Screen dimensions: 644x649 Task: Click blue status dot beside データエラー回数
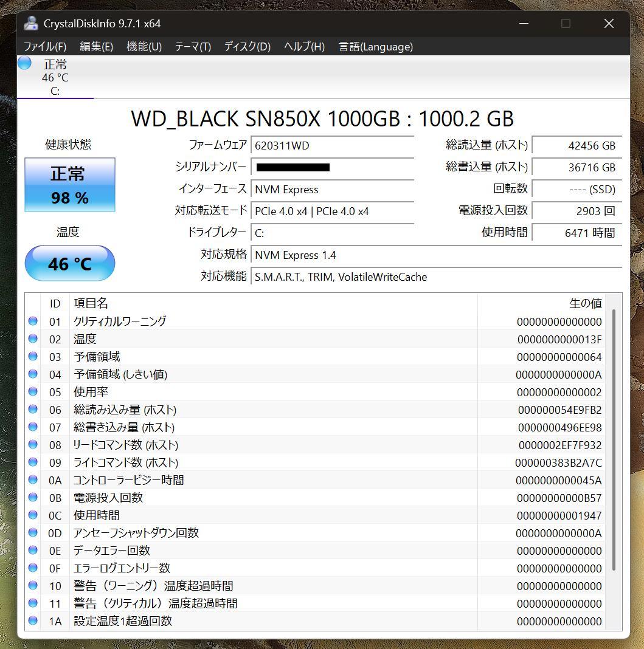pyautogui.click(x=33, y=550)
